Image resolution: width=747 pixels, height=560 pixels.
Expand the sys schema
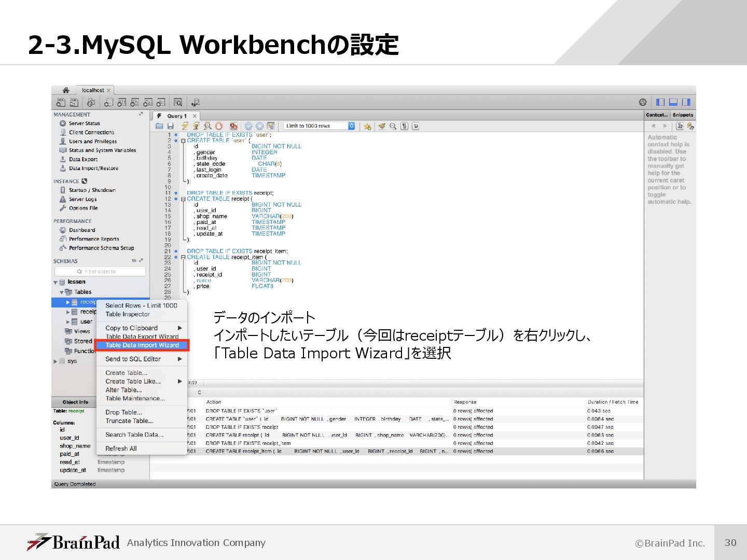[56, 361]
